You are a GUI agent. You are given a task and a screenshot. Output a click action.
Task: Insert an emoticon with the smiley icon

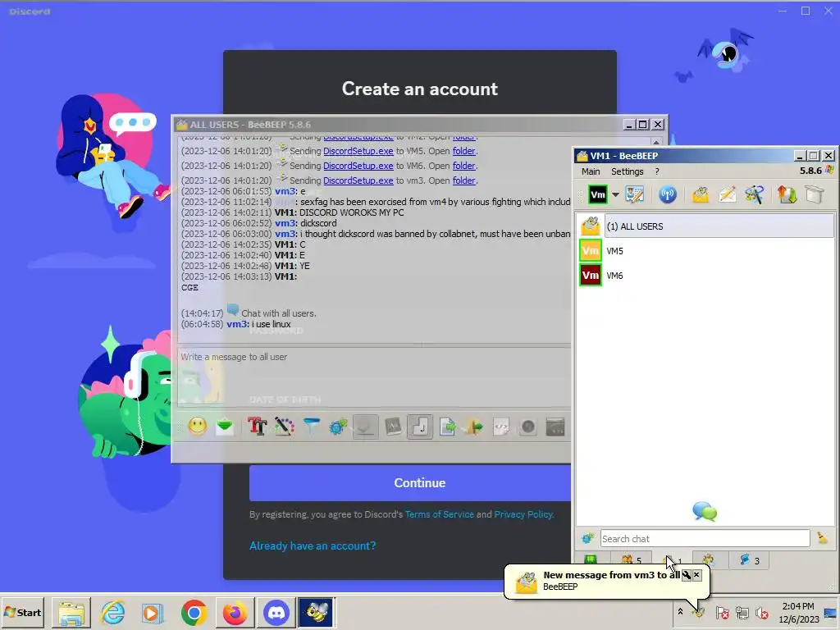coord(197,427)
